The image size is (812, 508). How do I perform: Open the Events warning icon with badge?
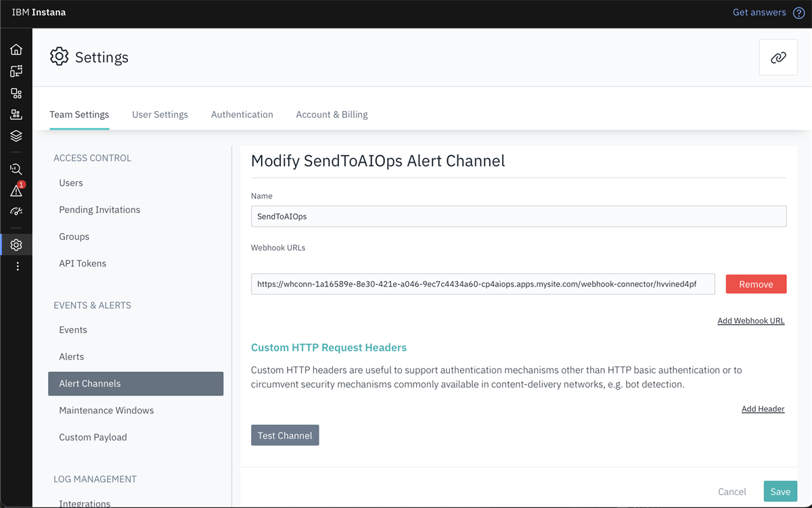[x=16, y=190]
